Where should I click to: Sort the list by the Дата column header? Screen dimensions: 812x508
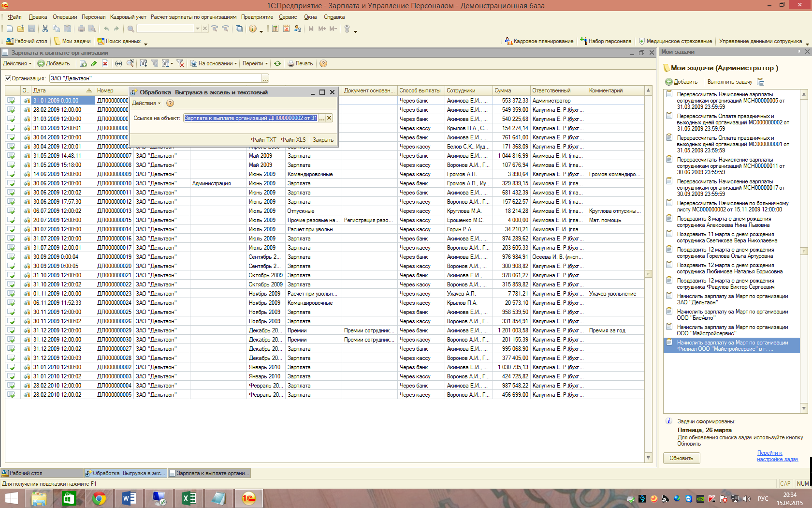point(62,90)
